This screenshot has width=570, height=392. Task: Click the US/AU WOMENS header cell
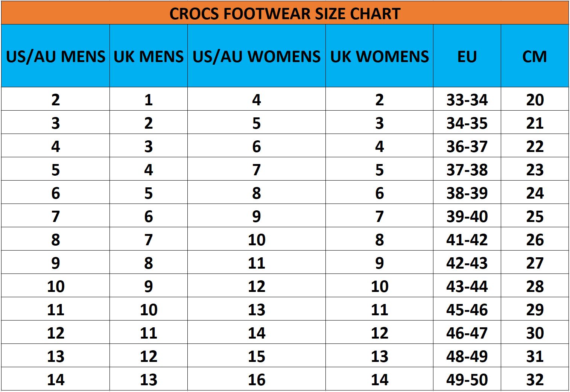[257, 56]
